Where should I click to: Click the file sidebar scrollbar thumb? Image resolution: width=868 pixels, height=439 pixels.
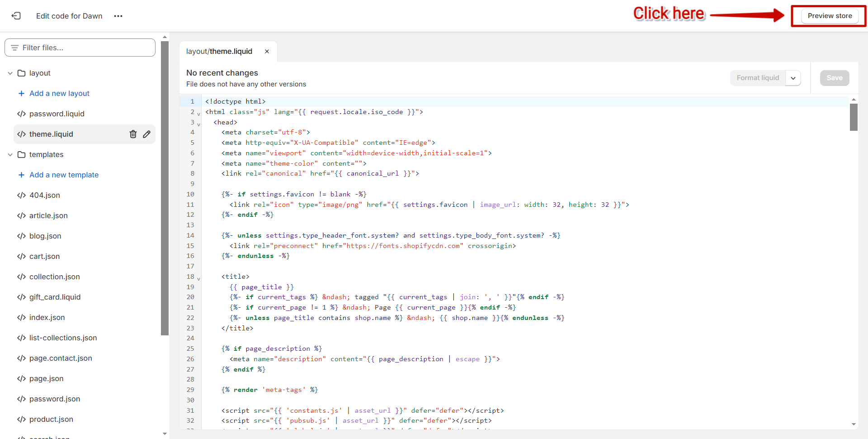(x=165, y=188)
